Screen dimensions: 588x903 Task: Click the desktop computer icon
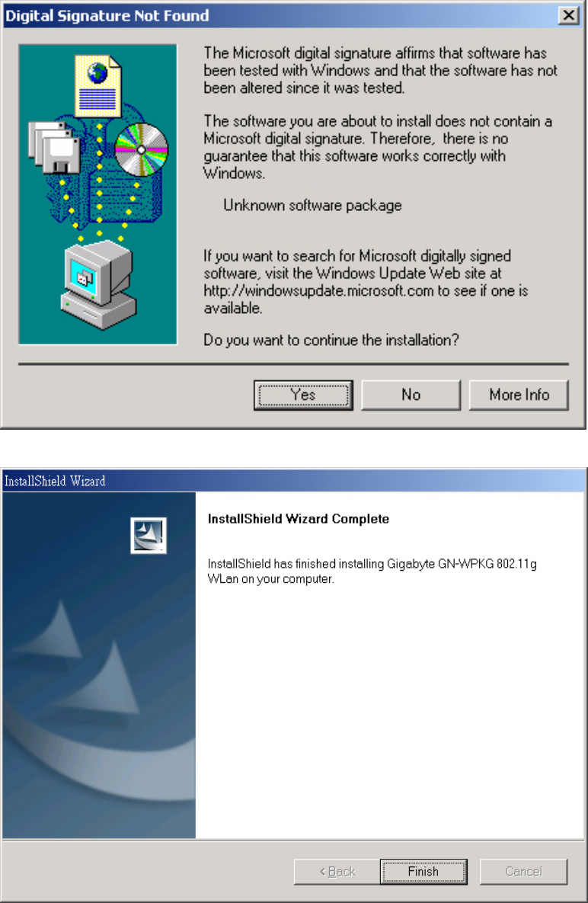coord(99,286)
